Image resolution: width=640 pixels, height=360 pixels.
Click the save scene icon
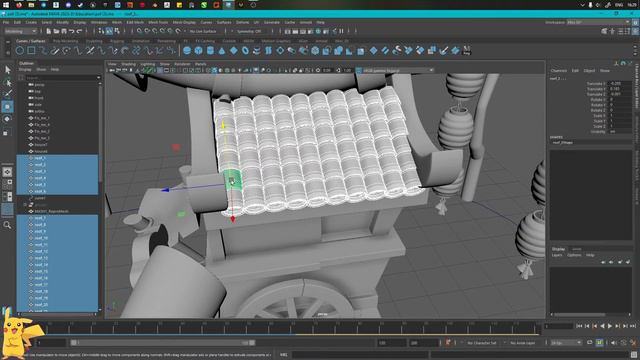tap(64, 31)
